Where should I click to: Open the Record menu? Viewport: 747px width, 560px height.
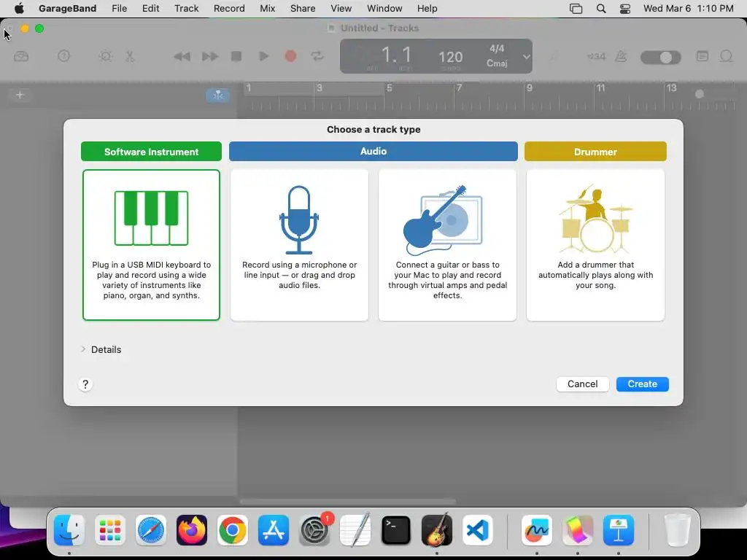[x=229, y=9]
